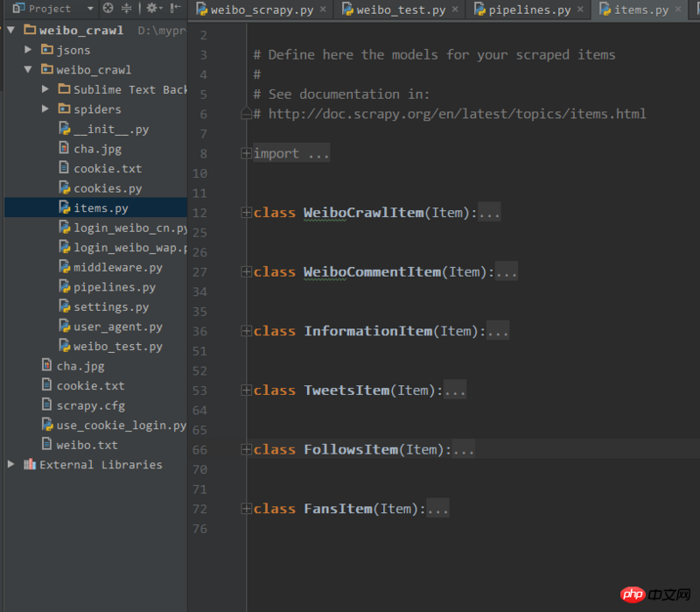The width and height of the screenshot is (700, 612).
Task: Open settings.py from project tree
Action: pos(110,307)
